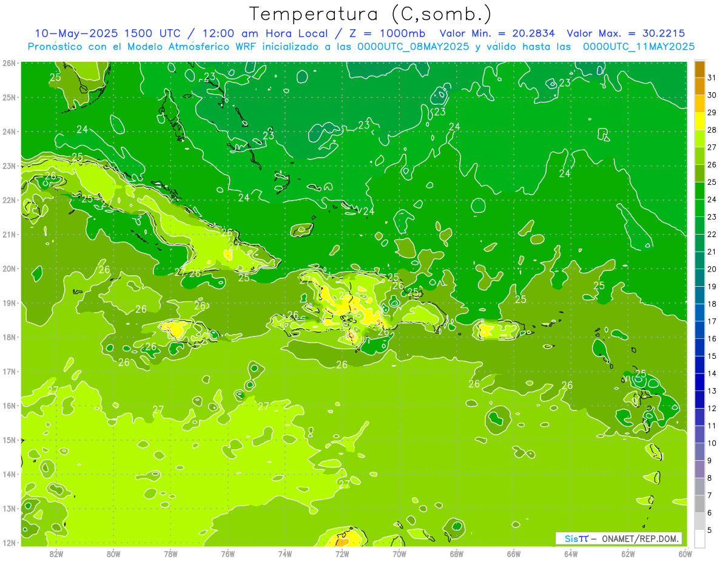Click color scale label "11"
Screen dimensions: 728x562
pyautogui.click(x=712, y=426)
